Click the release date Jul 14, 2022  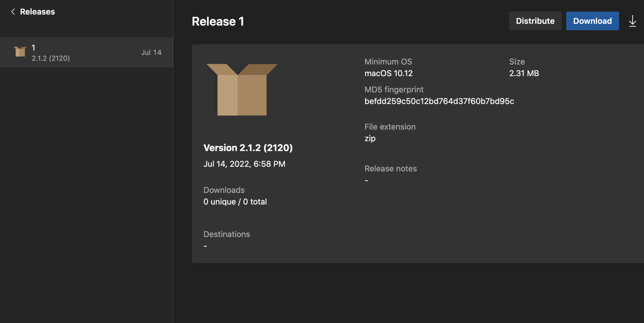point(244,164)
